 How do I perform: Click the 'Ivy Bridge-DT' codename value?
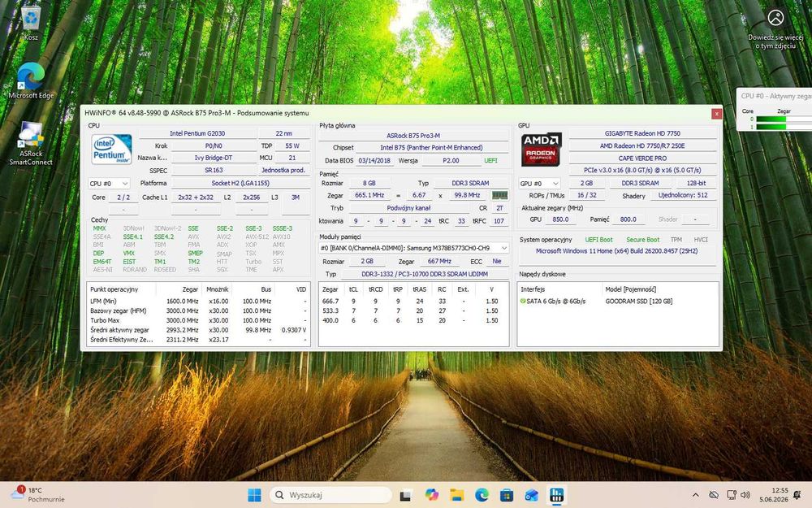click(x=214, y=158)
